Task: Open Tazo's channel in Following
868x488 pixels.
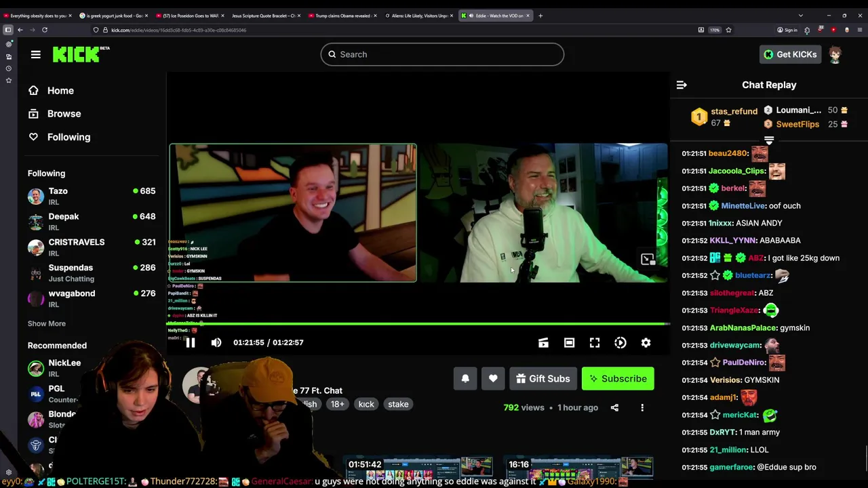Action: pyautogui.click(x=92, y=196)
